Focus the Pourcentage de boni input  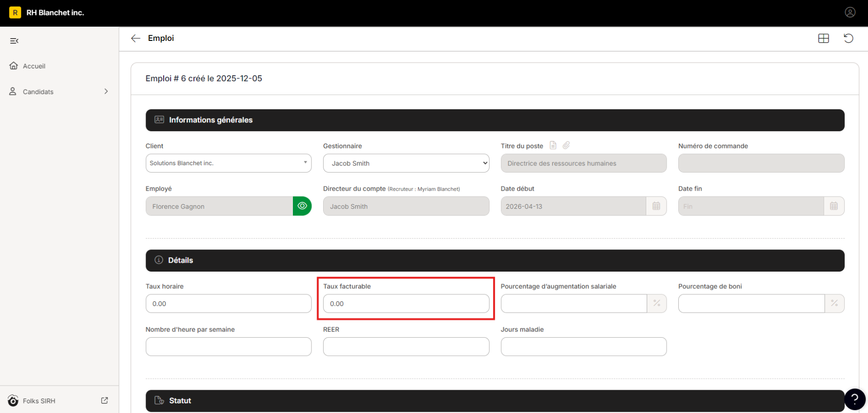[x=751, y=303]
